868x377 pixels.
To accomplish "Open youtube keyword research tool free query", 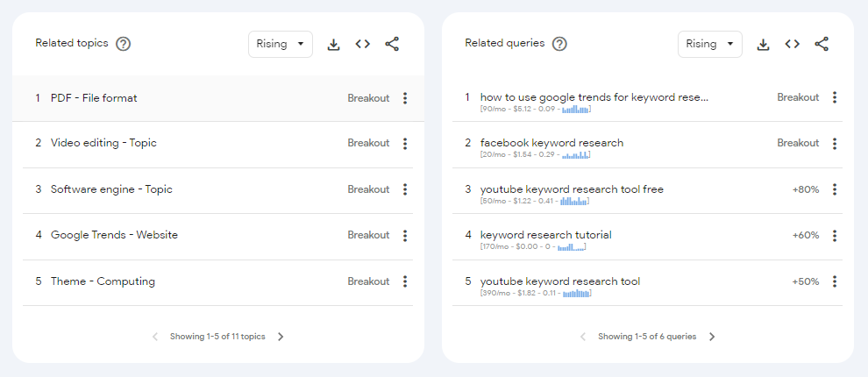I will point(572,189).
